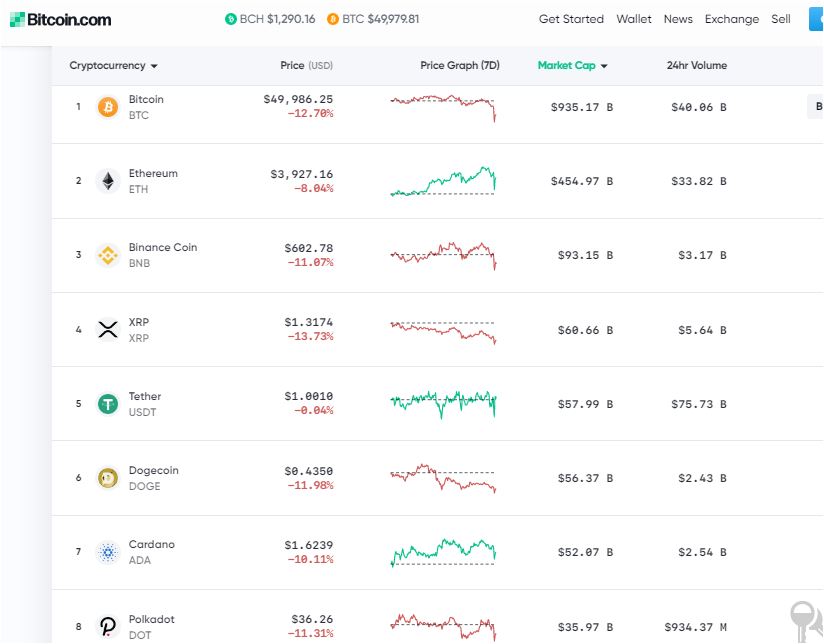Sort by the Price (USD) column header

306,66
